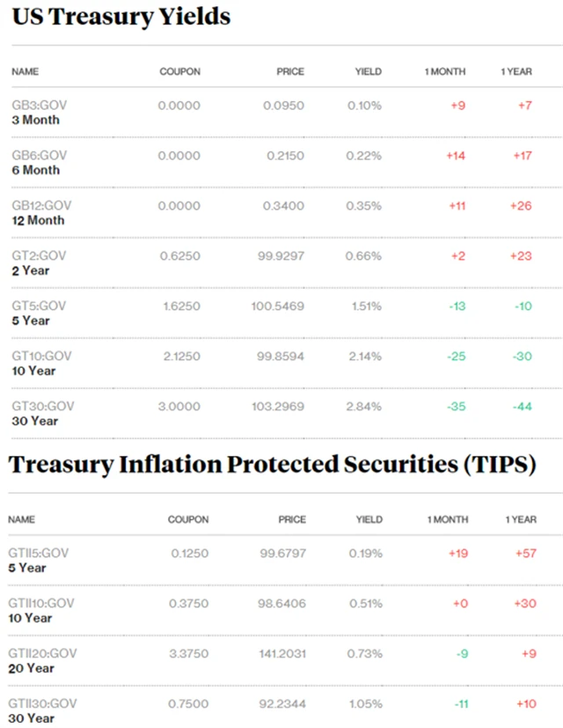Click 1 YEAR header in Treasury table
Viewport: 563px width, 728px height.
pyautogui.click(x=516, y=71)
